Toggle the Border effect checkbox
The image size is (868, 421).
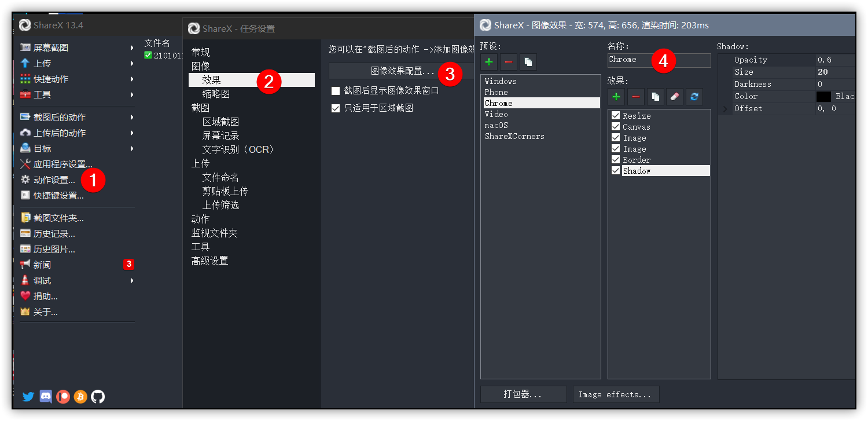[616, 159]
